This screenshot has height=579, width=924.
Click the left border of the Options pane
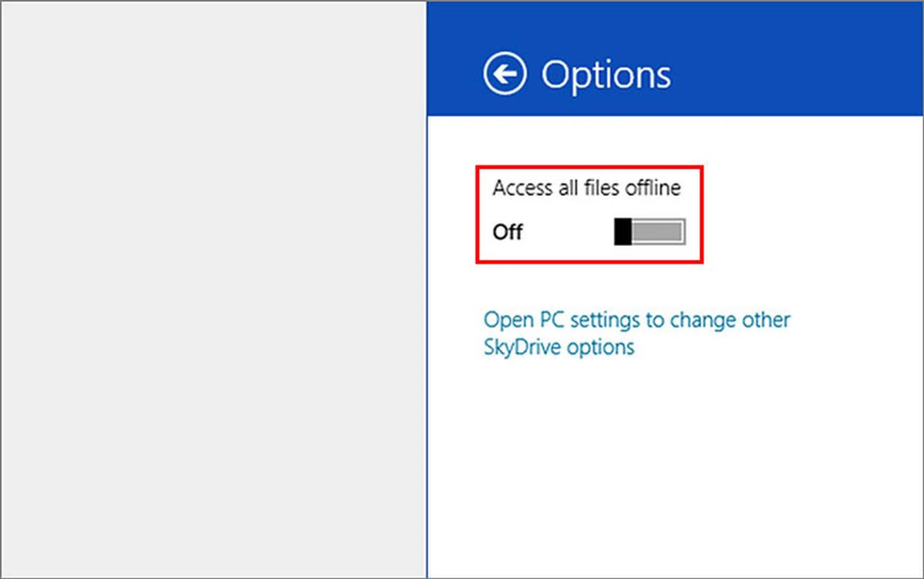tap(427, 337)
